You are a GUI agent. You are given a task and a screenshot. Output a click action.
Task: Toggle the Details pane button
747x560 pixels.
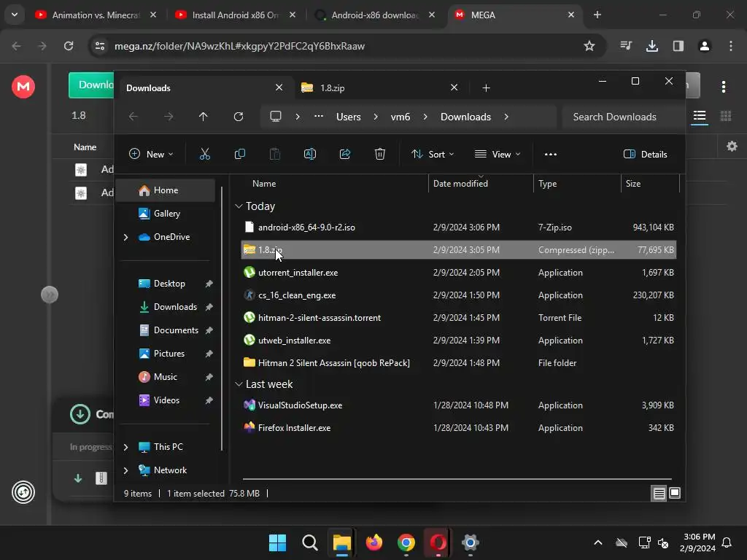645,154
